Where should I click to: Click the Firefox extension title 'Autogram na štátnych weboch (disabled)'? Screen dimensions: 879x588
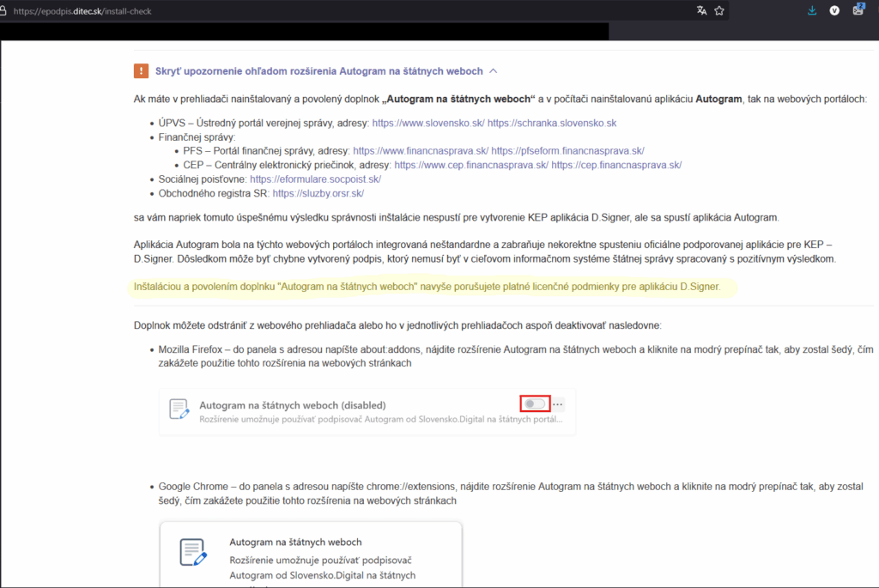pyautogui.click(x=293, y=405)
